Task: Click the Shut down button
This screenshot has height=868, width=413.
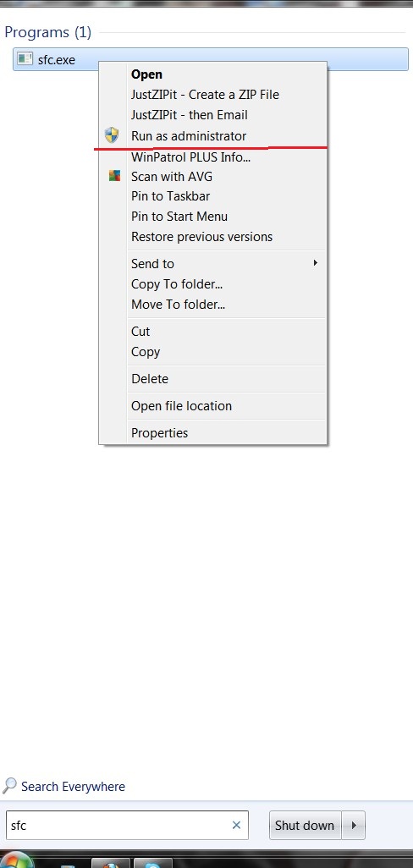Action: [x=305, y=825]
